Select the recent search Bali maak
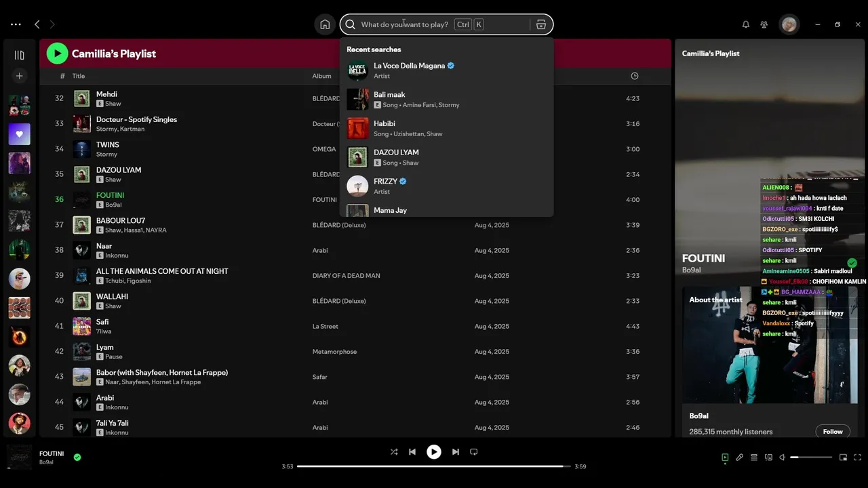 pyautogui.click(x=446, y=100)
